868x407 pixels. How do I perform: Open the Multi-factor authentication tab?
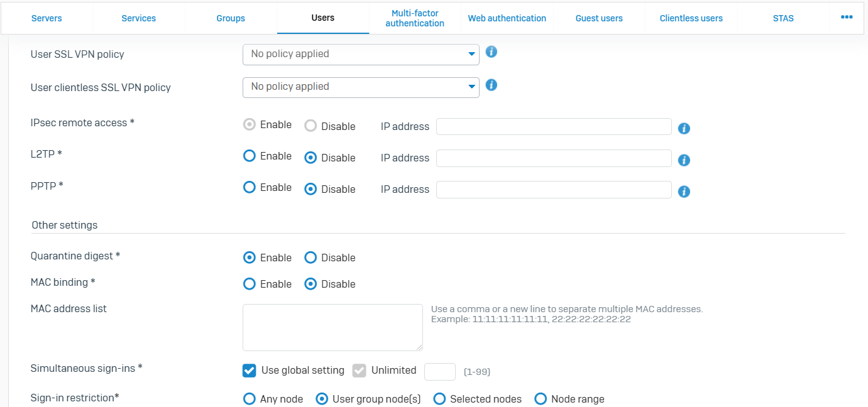click(x=415, y=18)
